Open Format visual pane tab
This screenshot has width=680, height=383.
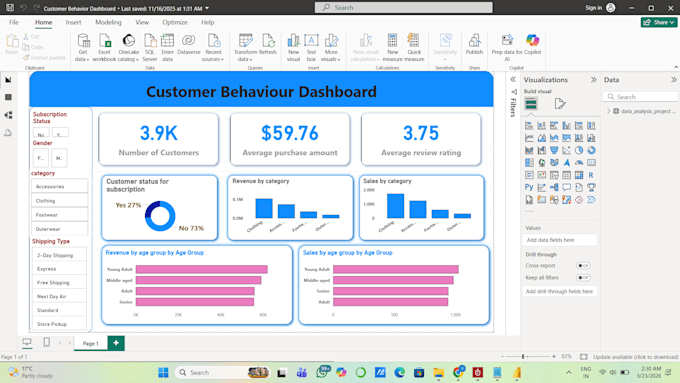point(560,104)
